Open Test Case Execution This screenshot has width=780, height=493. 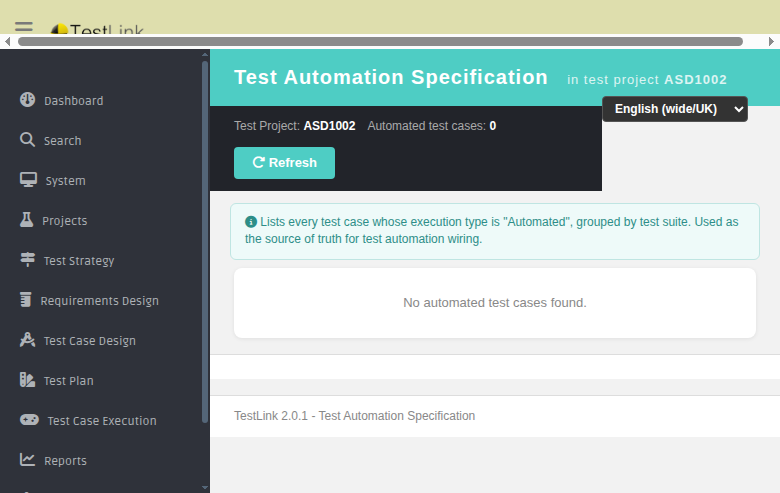point(102,421)
